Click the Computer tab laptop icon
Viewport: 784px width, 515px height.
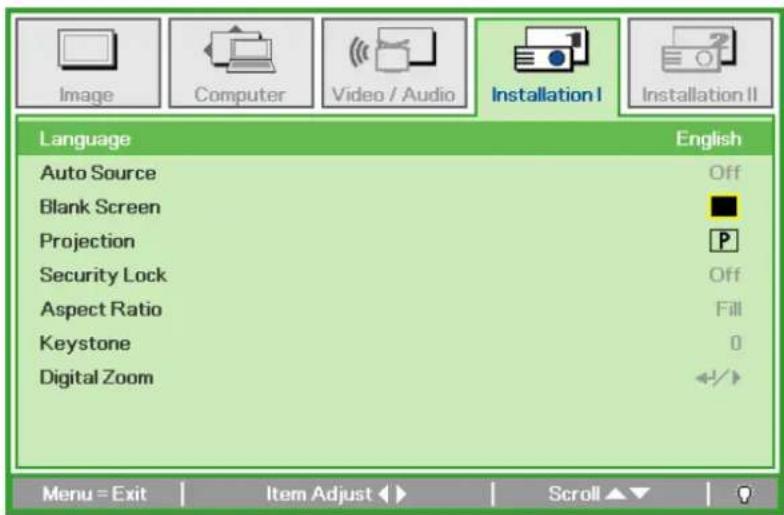(x=240, y=50)
